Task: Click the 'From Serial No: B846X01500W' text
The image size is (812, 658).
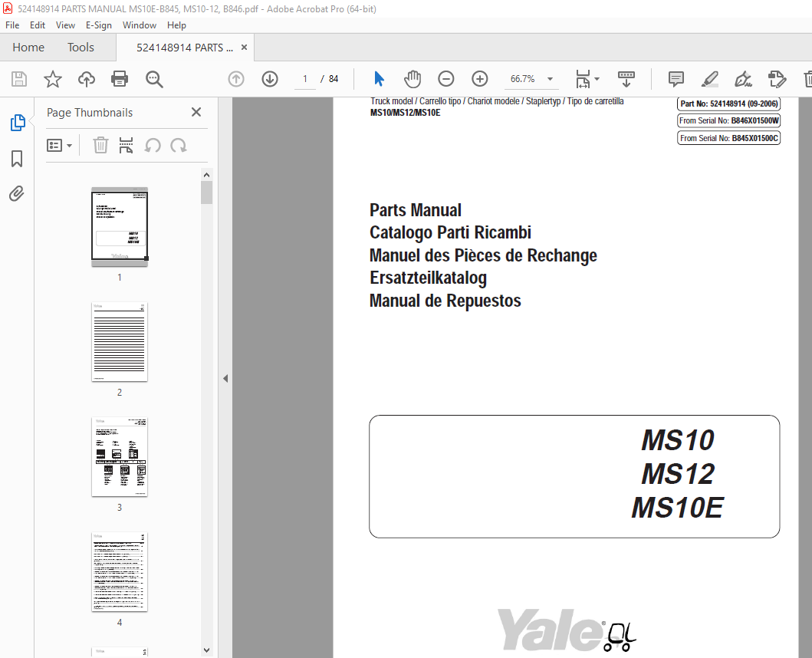Action: tap(728, 120)
